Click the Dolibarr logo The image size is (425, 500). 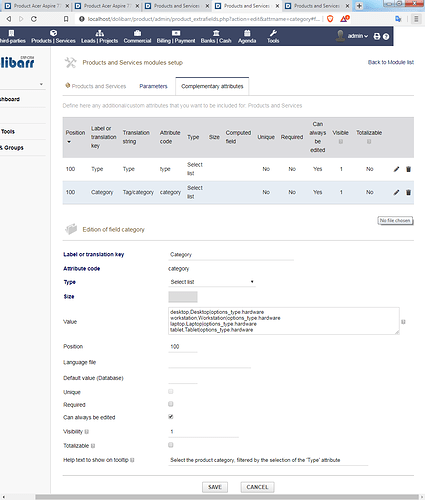click(17, 62)
